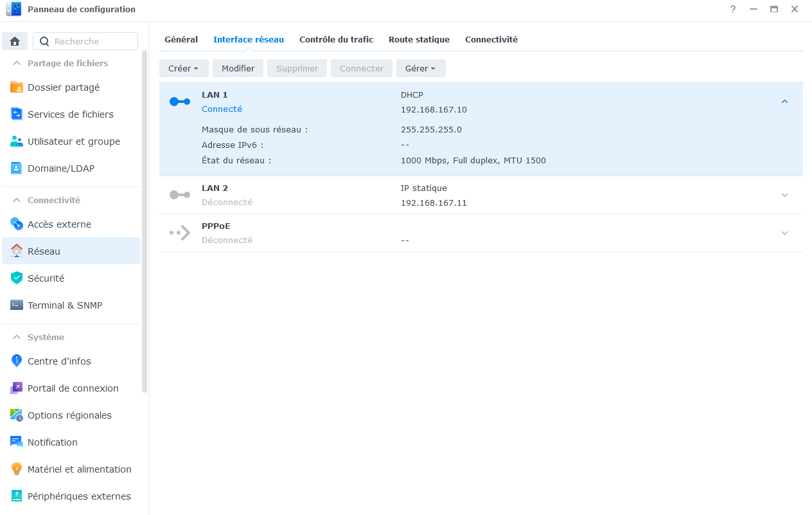812x515 pixels.
Task: Expand the PPPoE interface row
Action: (x=784, y=233)
